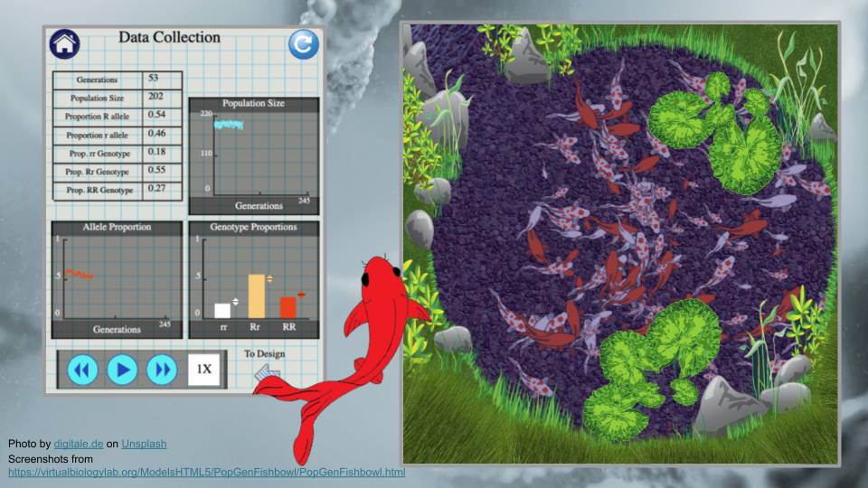The height and width of the screenshot is (488, 868).
Task: Click the rr genotype white bar
Action: 222,310
